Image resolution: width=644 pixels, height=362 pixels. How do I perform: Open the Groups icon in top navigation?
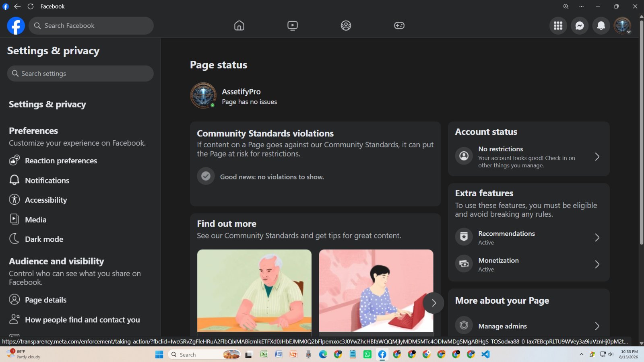click(x=346, y=26)
